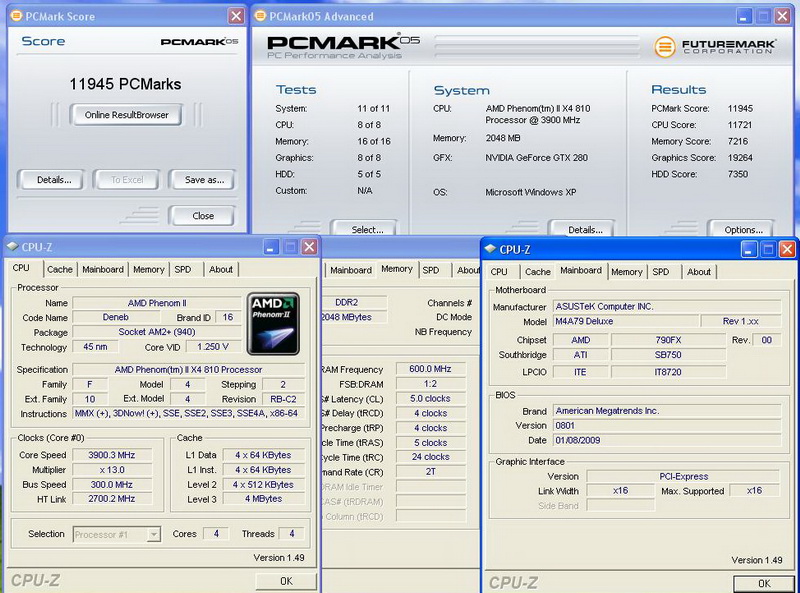Click the American Megatrends Inc. brand field

[667, 411]
